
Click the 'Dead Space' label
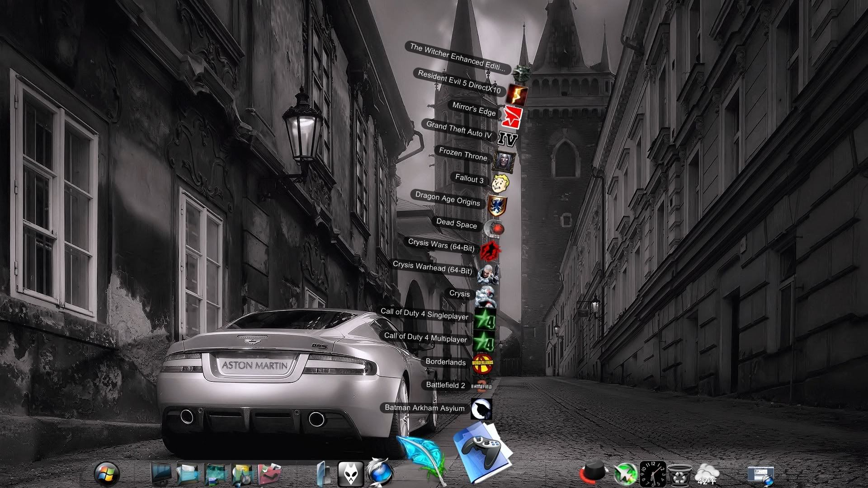[457, 223]
